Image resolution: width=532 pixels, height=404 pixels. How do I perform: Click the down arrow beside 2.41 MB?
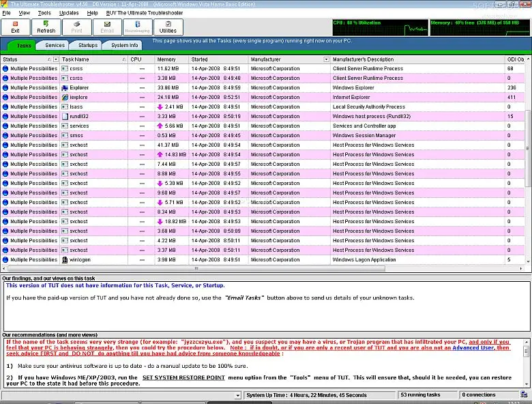[160, 106]
